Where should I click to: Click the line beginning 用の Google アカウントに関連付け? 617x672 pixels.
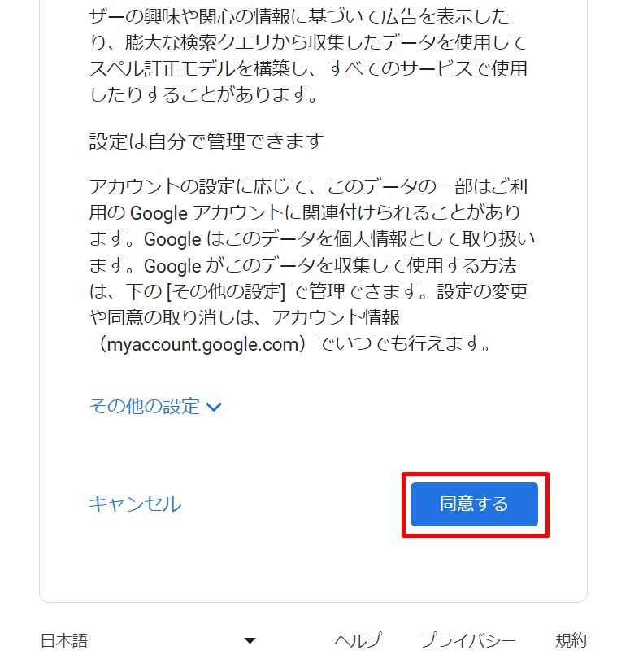tap(305, 213)
